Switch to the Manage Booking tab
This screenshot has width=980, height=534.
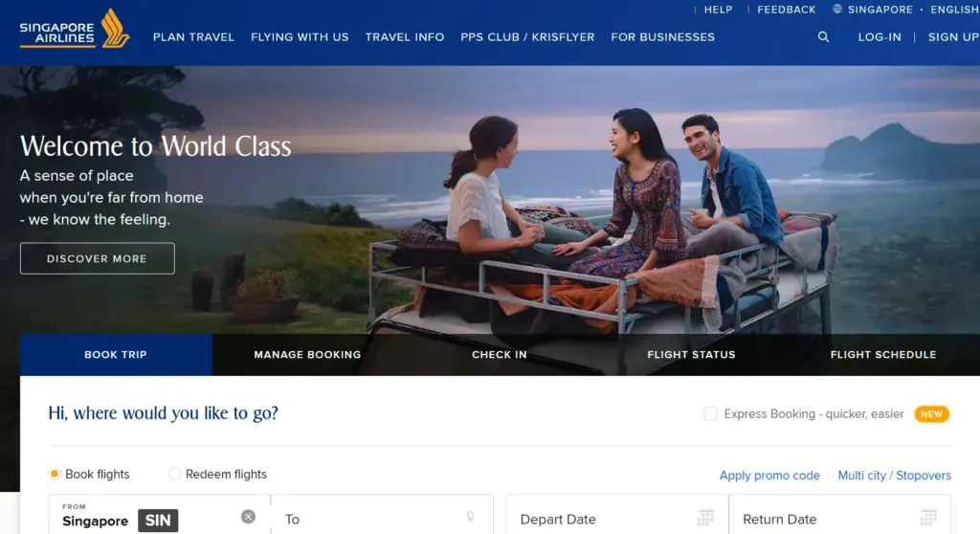307,354
